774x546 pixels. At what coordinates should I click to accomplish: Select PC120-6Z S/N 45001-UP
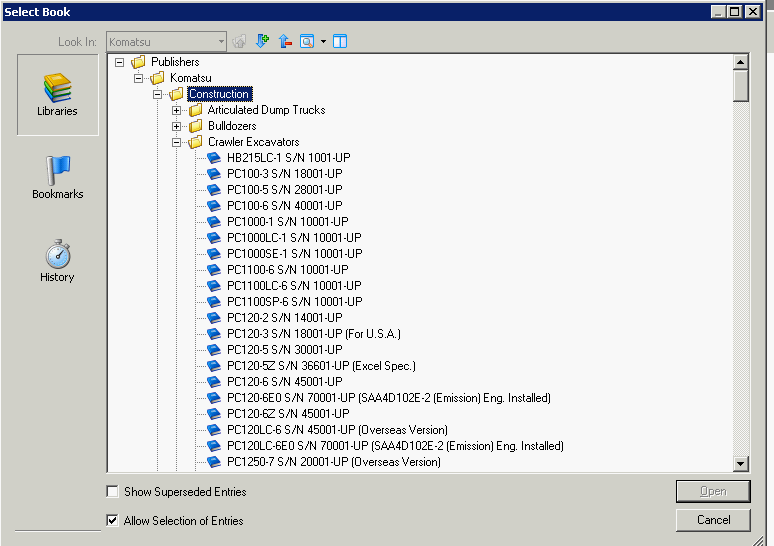288,414
